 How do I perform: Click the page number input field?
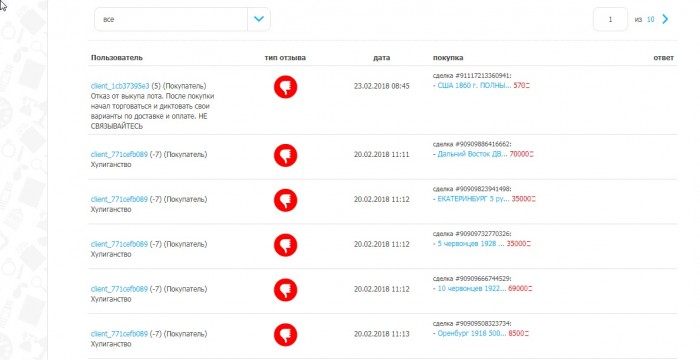tap(610, 19)
